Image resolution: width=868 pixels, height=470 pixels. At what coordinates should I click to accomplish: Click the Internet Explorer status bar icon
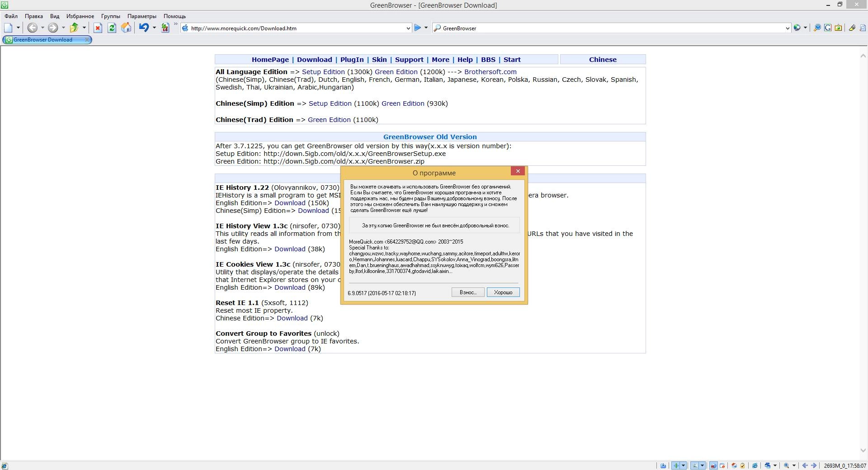[755, 465]
